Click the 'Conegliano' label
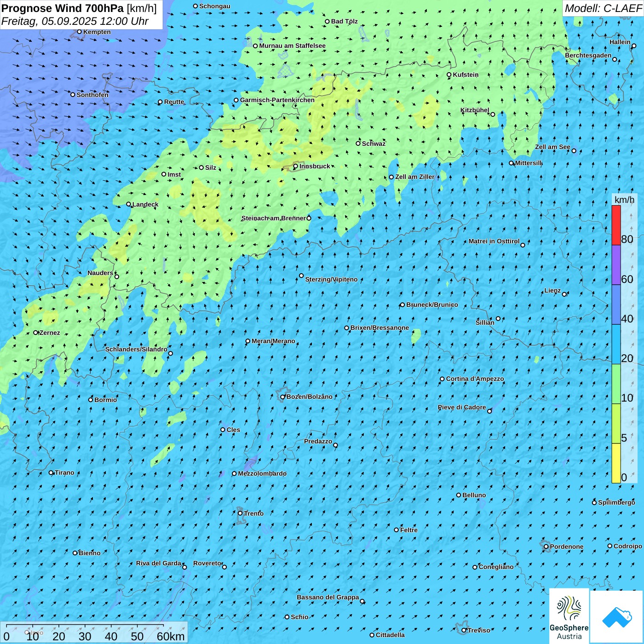 coord(496,567)
